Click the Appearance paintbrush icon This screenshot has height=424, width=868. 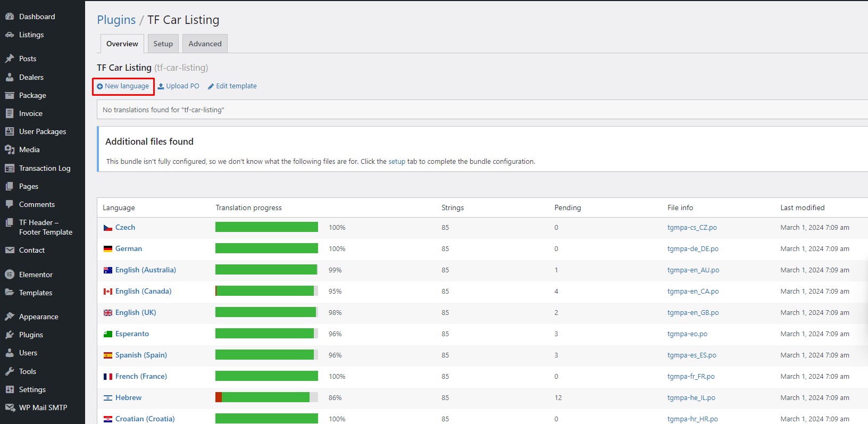[10, 317]
